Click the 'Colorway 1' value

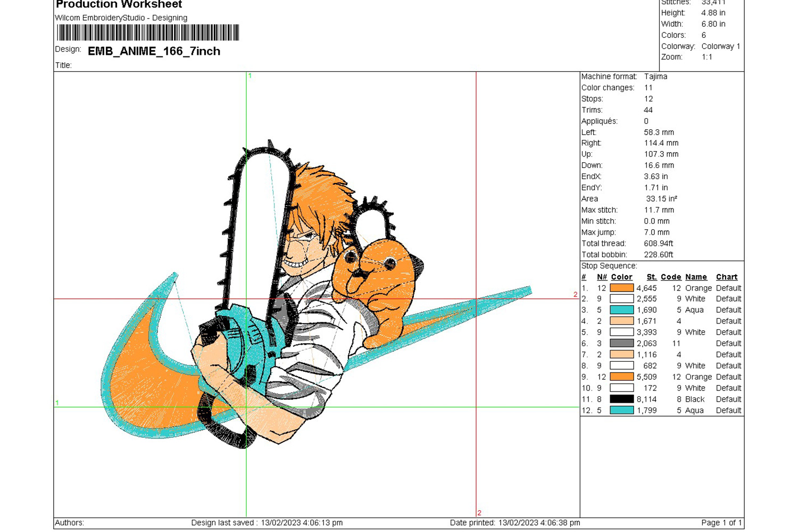720,46
